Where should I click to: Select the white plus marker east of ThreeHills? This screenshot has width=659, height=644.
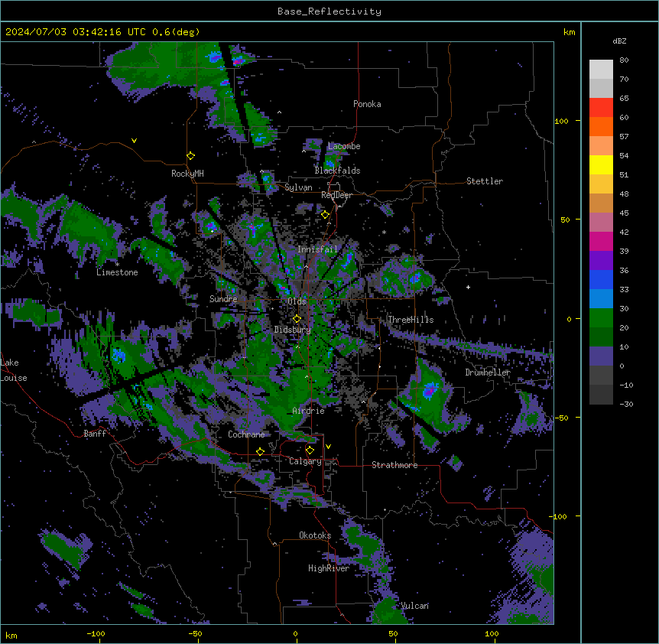(x=468, y=287)
